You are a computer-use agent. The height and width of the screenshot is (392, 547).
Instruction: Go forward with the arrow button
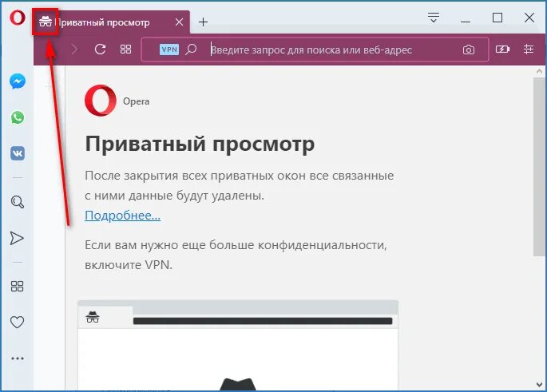coord(73,49)
